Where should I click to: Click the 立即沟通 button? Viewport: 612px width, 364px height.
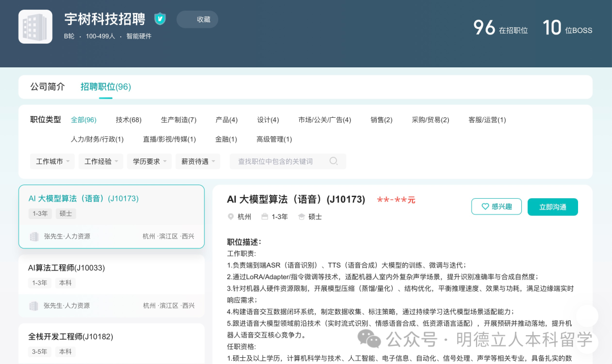(x=552, y=207)
